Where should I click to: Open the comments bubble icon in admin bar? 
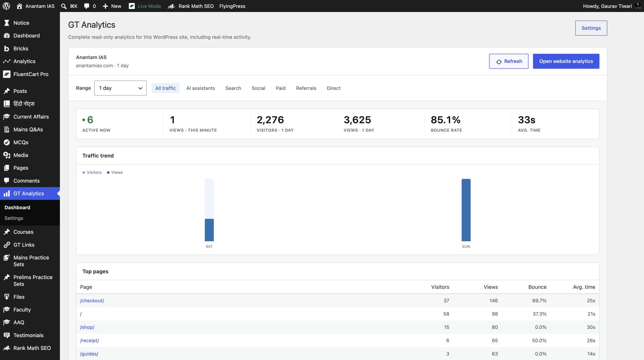[x=87, y=6]
